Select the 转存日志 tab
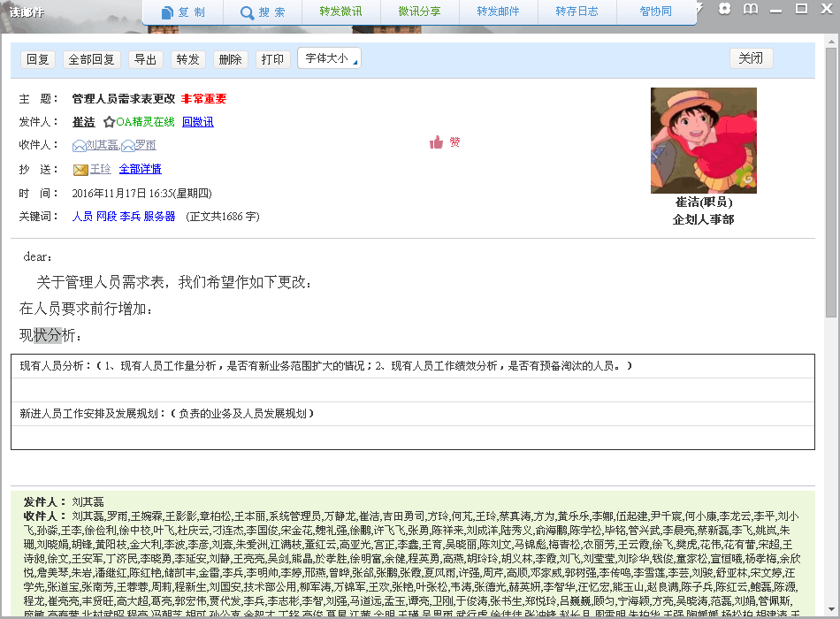840x619 pixels. click(577, 12)
